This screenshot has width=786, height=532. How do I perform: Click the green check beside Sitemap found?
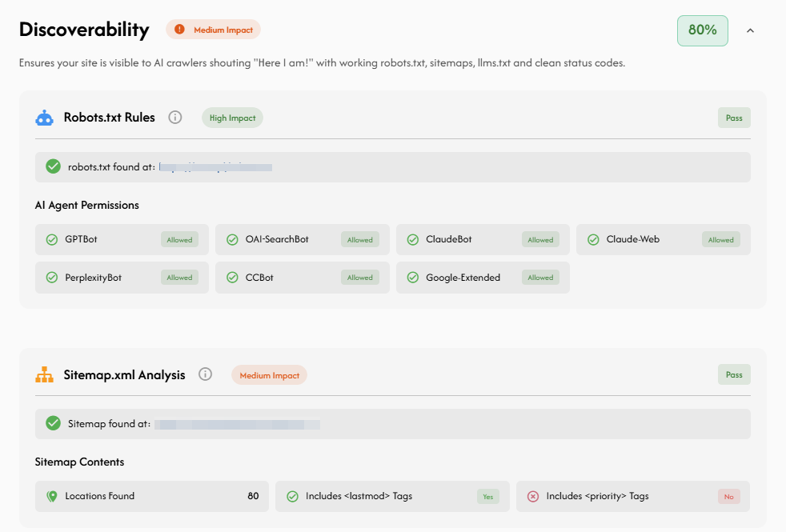click(x=54, y=423)
